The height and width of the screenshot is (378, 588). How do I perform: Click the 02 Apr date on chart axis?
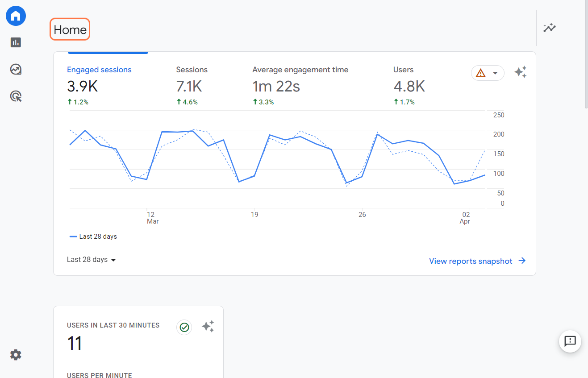[x=465, y=218]
